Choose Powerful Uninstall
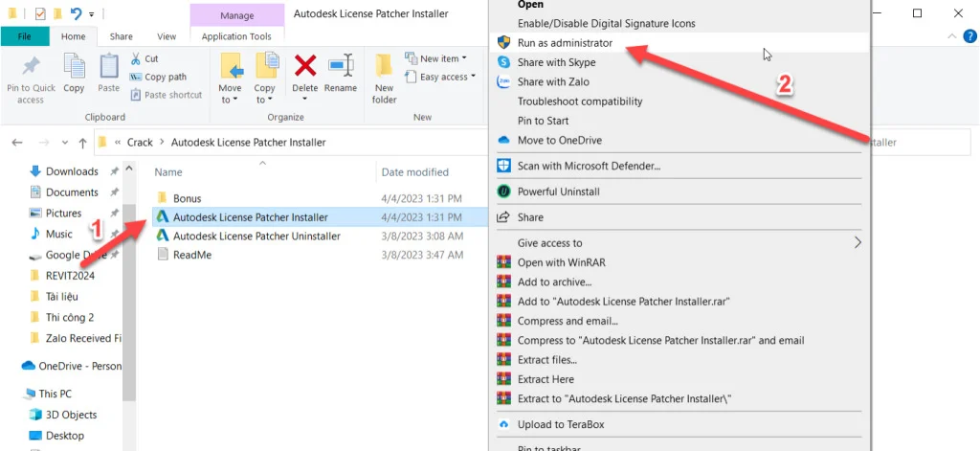980x451 pixels. point(679,192)
